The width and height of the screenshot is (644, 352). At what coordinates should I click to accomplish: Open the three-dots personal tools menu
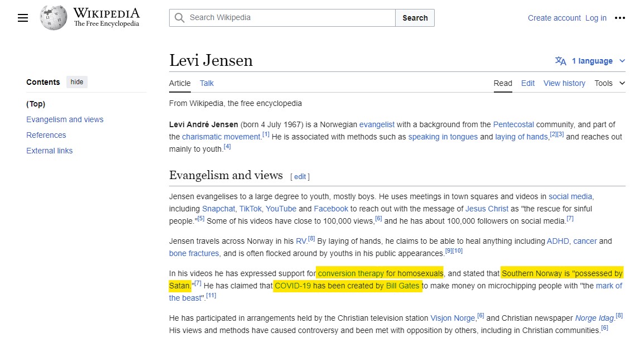pyautogui.click(x=620, y=18)
